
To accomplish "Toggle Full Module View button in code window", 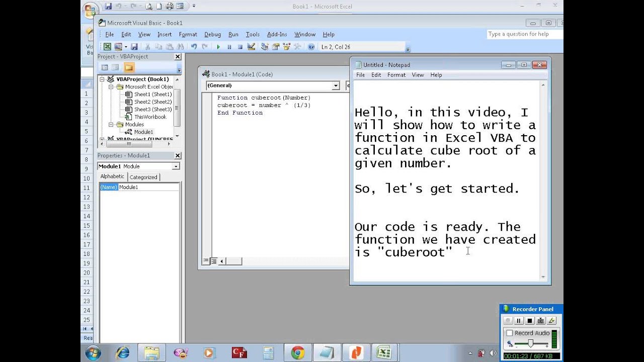I will coord(214,261).
